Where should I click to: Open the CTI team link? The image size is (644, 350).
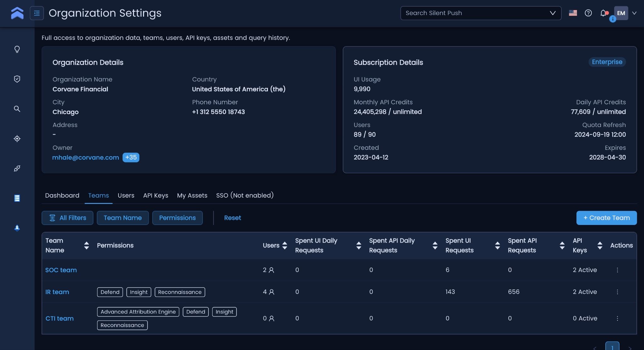pos(59,318)
